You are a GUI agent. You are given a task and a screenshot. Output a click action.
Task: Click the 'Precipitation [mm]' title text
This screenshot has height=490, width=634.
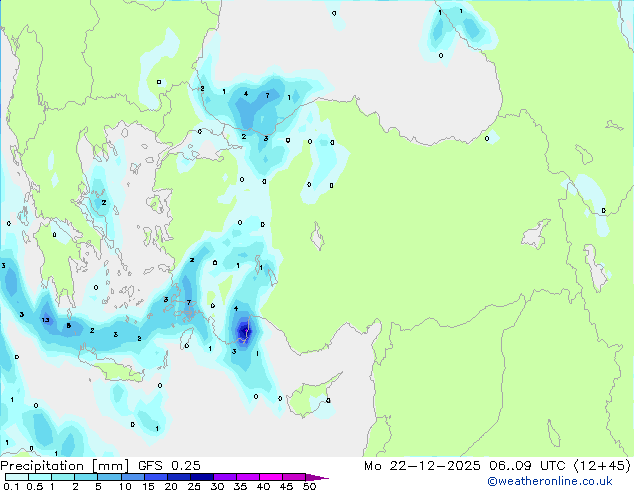(x=65, y=466)
